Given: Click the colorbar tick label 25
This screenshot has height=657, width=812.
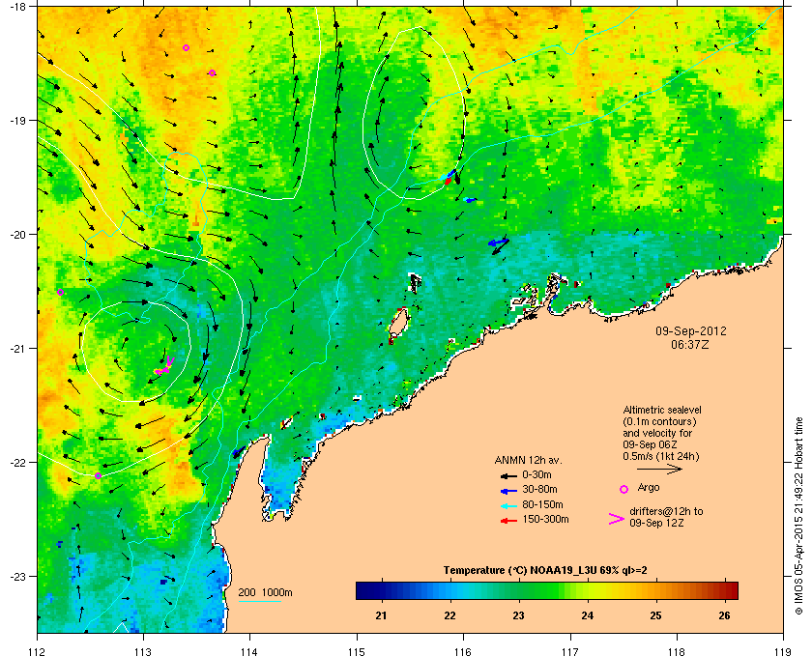Looking at the screenshot, I should point(655,615).
